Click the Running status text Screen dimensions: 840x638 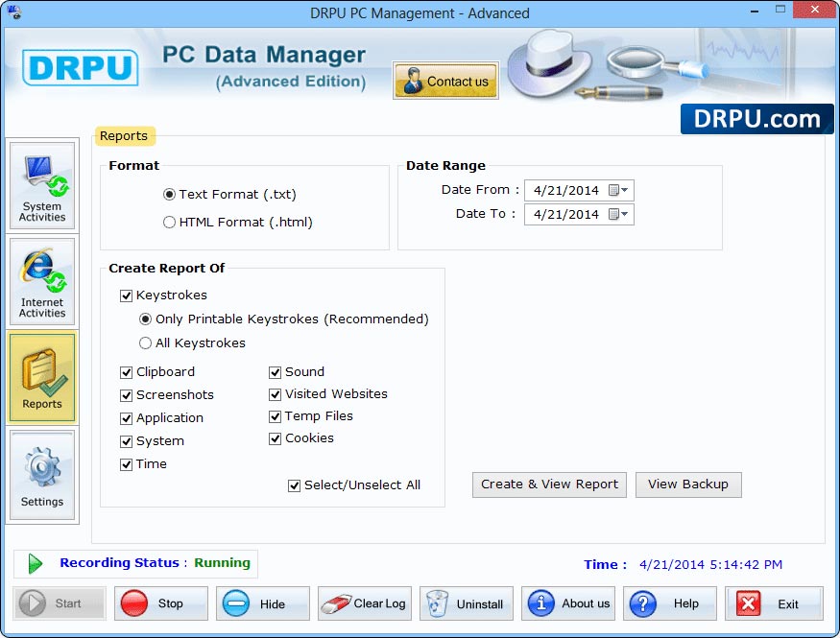point(222,562)
